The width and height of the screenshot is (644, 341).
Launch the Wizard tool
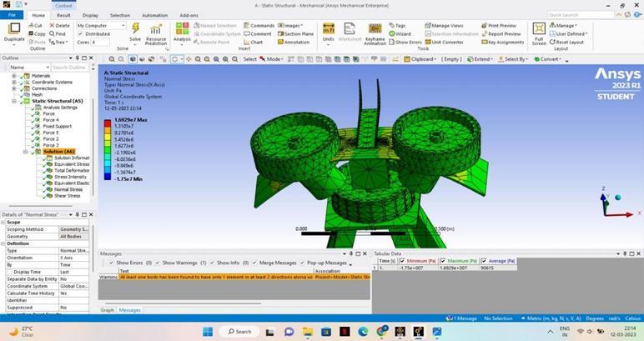(x=400, y=33)
